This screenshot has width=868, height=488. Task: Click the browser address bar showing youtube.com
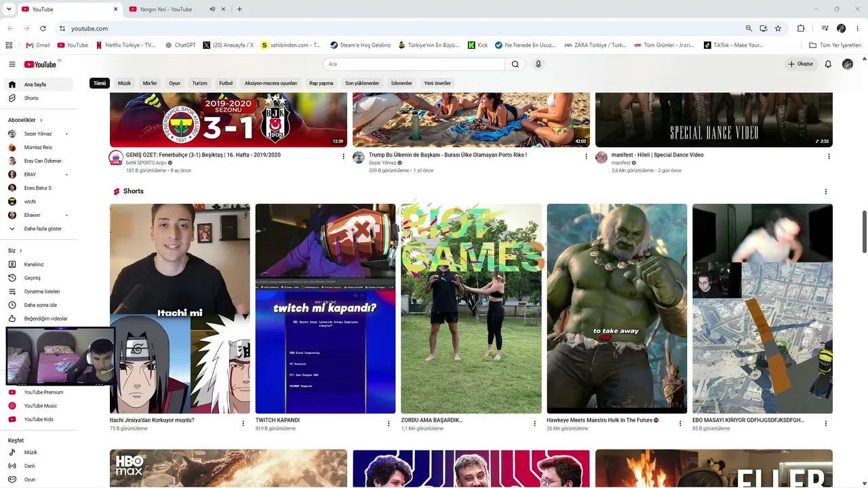click(x=400, y=28)
